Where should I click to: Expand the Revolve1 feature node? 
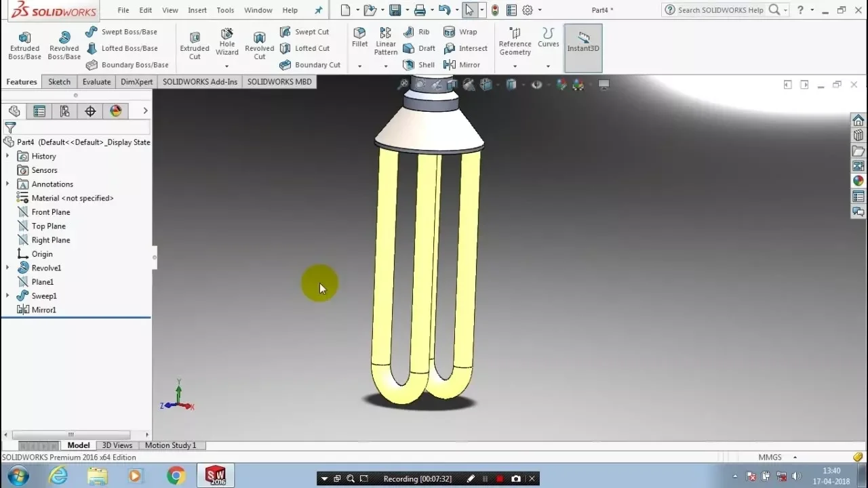click(7, 268)
